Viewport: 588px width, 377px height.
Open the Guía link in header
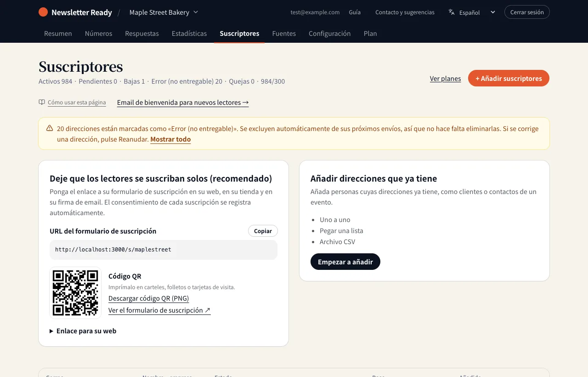pyautogui.click(x=355, y=12)
